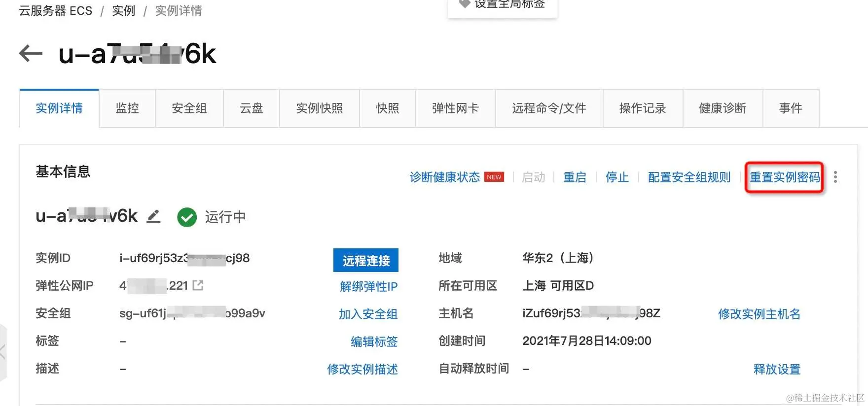Open the 实例快照 tab
The image size is (868, 406).
coord(320,108)
